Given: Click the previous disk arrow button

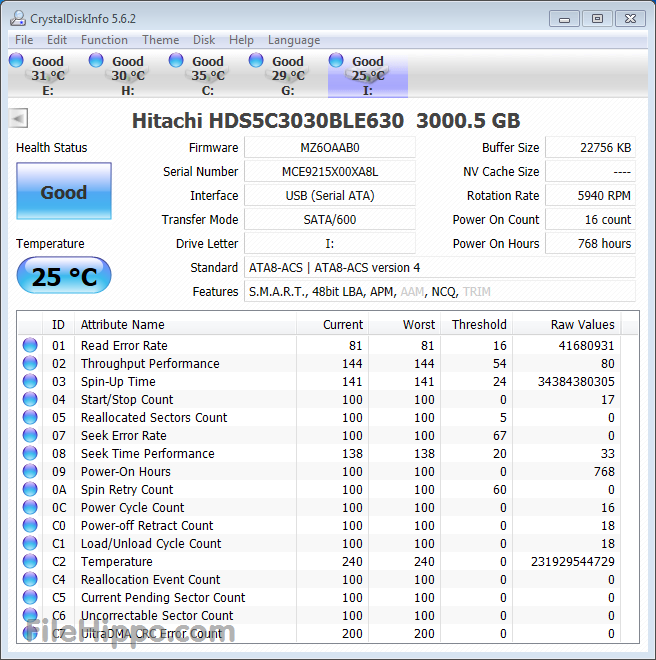Looking at the screenshot, I should click(x=19, y=118).
